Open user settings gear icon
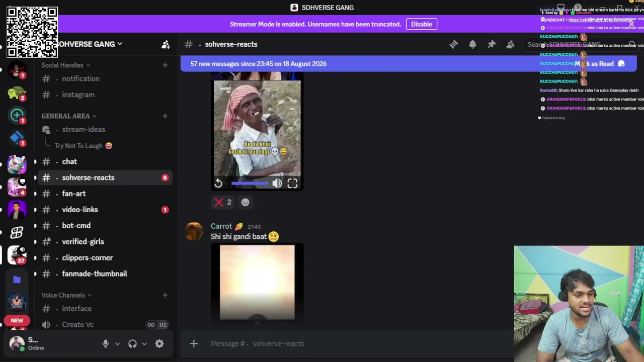 (159, 343)
